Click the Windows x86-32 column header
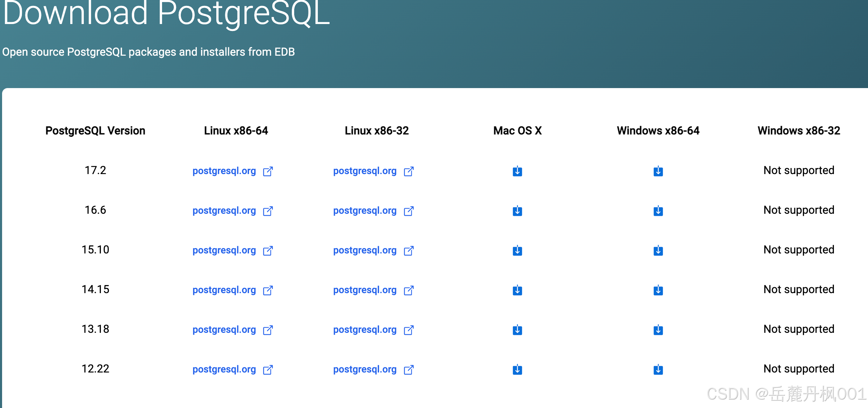Viewport: 868px width, 408px height. [799, 131]
